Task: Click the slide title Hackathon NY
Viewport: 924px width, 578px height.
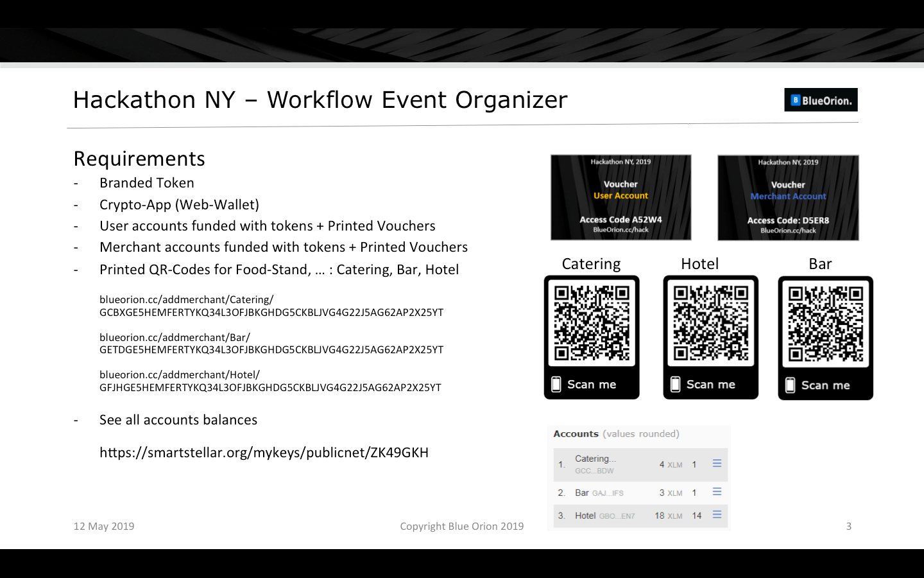Action: click(x=320, y=100)
